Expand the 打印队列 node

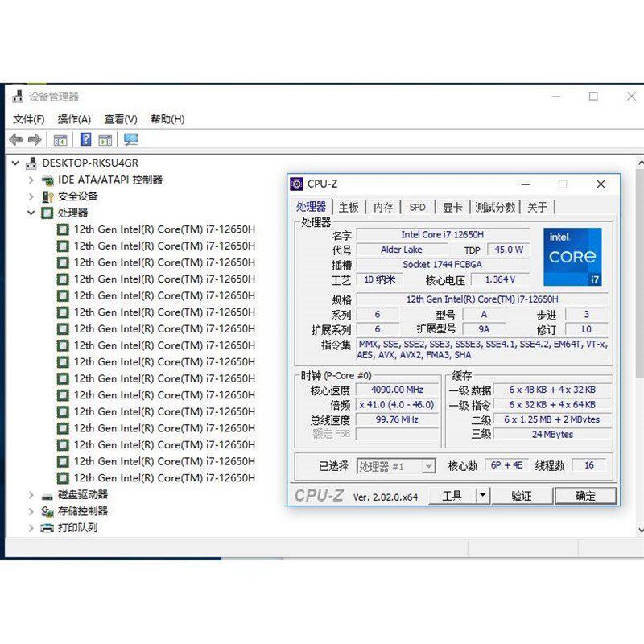pyautogui.click(x=31, y=528)
